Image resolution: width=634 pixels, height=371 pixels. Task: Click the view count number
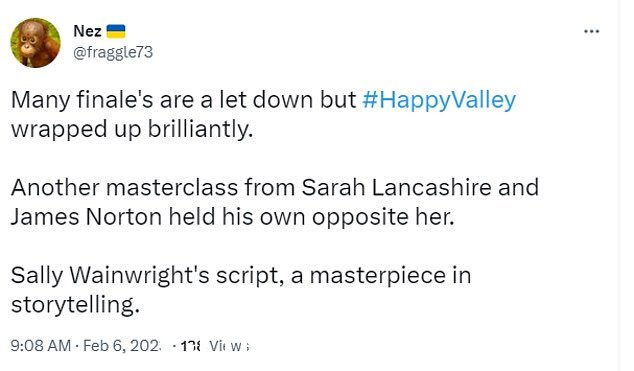tap(190, 346)
